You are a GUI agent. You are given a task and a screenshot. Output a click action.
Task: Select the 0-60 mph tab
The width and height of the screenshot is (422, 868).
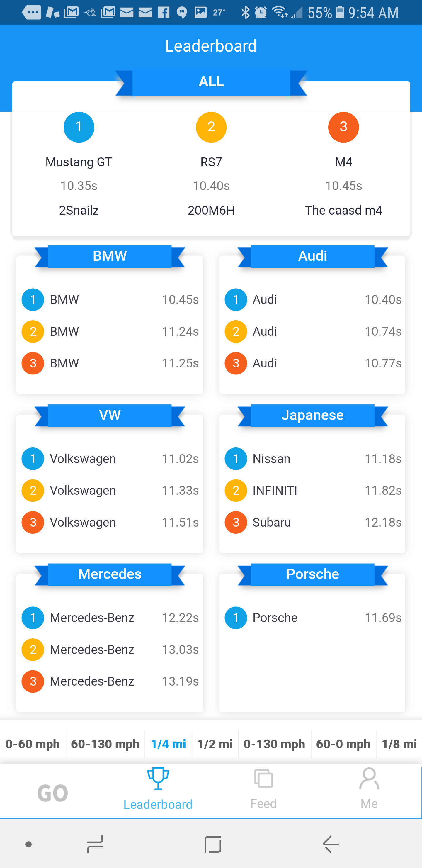[x=33, y=744]
